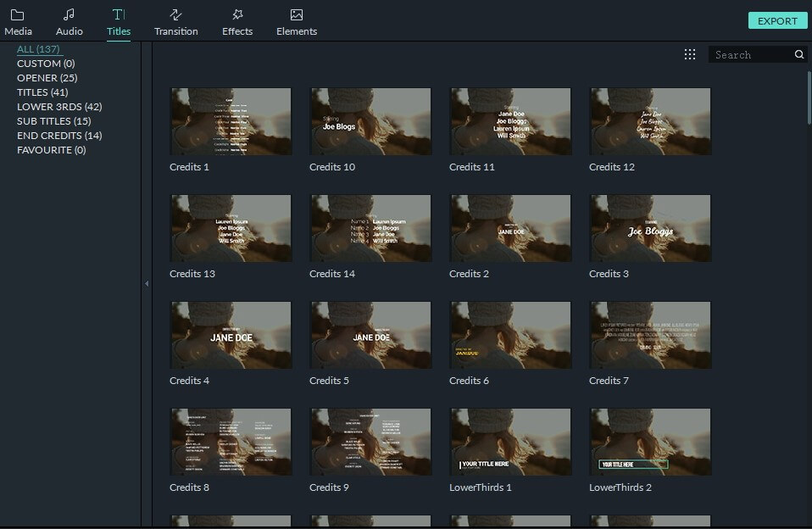
Task: Select the Credits 10 thumbnail
Action: (370, 121)
